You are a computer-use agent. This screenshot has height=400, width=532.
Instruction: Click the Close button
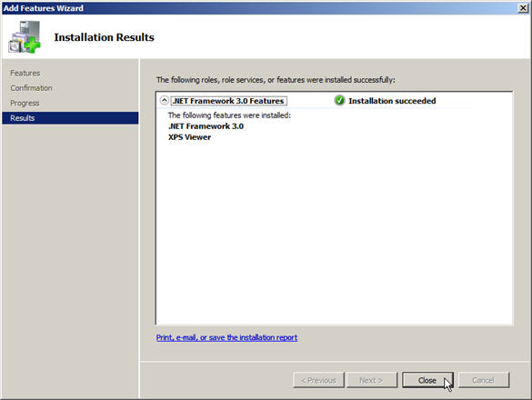pos(427,380)
